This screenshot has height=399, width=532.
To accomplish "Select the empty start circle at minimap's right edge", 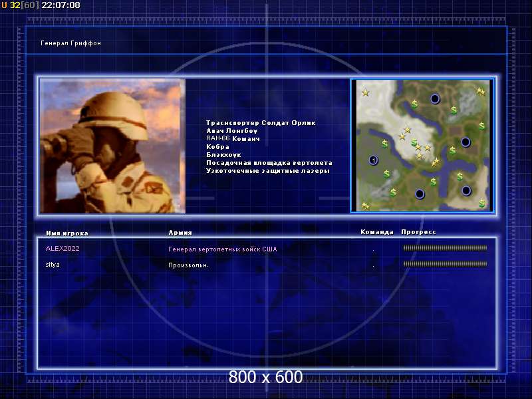I will (x=465, y=142).
